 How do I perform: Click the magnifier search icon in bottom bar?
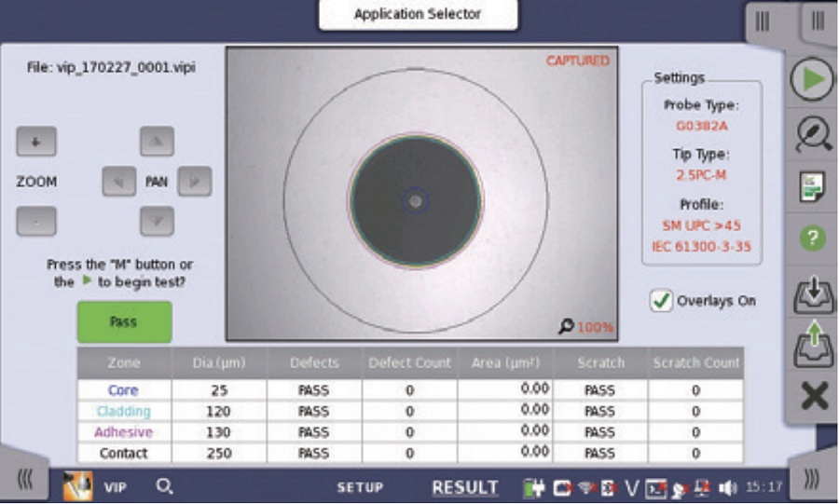[x=164, y=486]
